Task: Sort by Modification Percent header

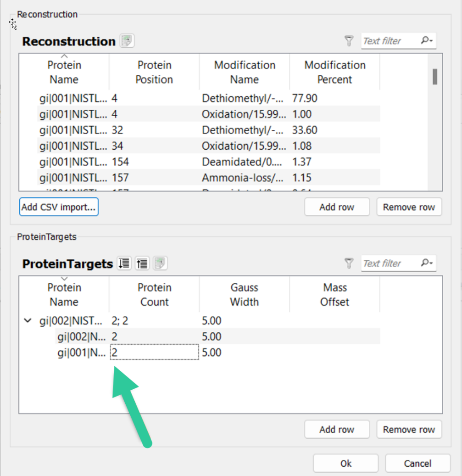Action: [x=334, y=72]
